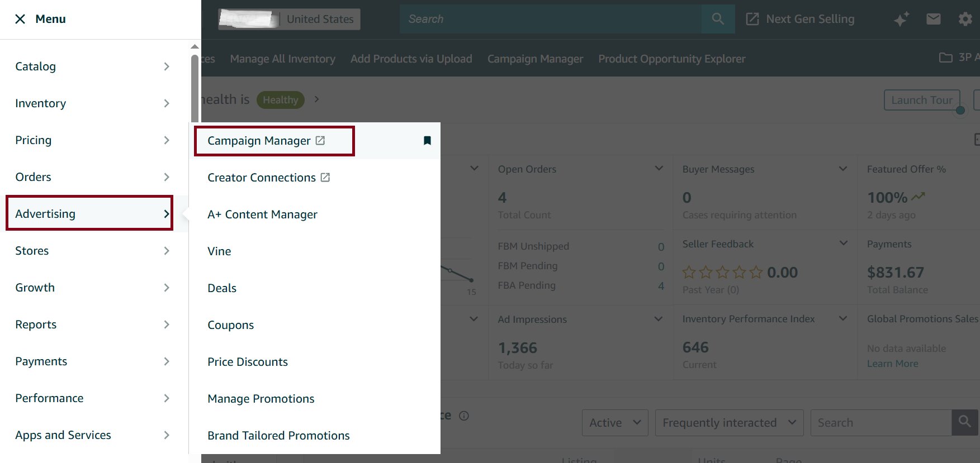Expand the Apps and Services chevron
The width and height of the screenshot is (980, 463).
(x=167, y=435)
